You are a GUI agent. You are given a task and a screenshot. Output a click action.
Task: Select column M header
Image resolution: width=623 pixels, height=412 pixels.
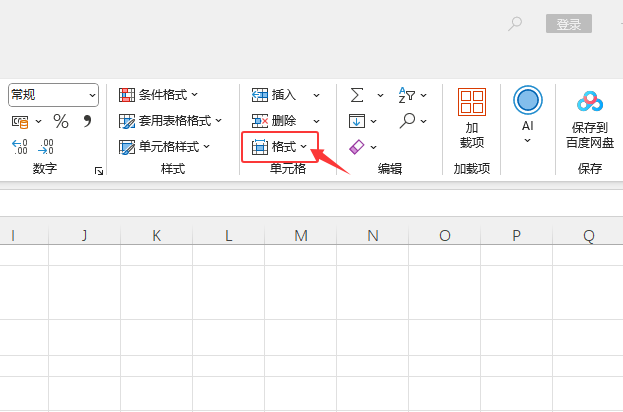pyautogui.click(x=301, y=236)
